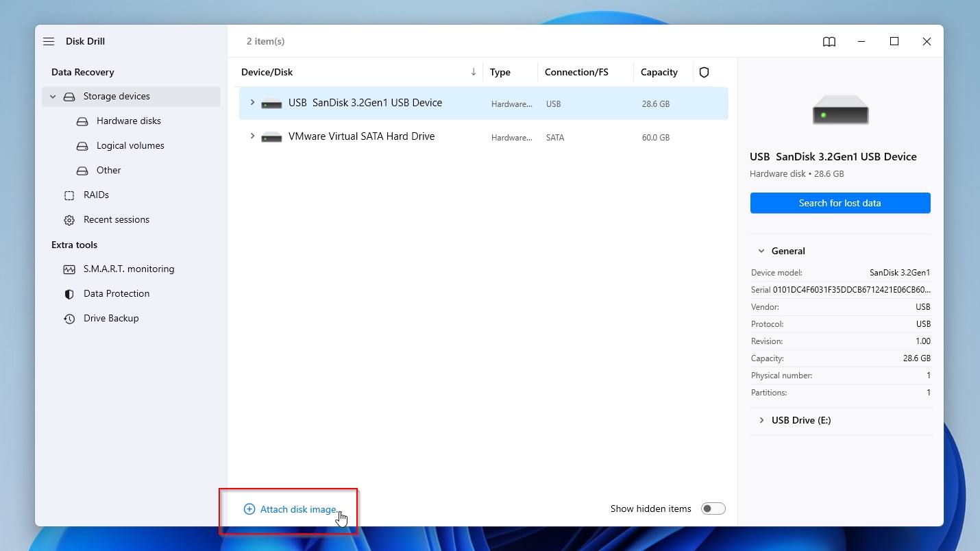Click the SATA connection cell
The width and height of the screenshot is (980, 551).
click(555, 138)
